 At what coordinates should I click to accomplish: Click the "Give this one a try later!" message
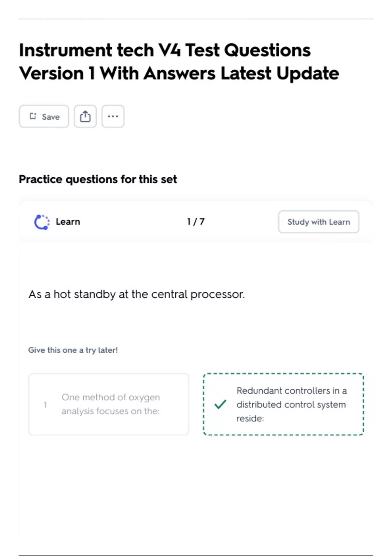click(x=73, y=350)
